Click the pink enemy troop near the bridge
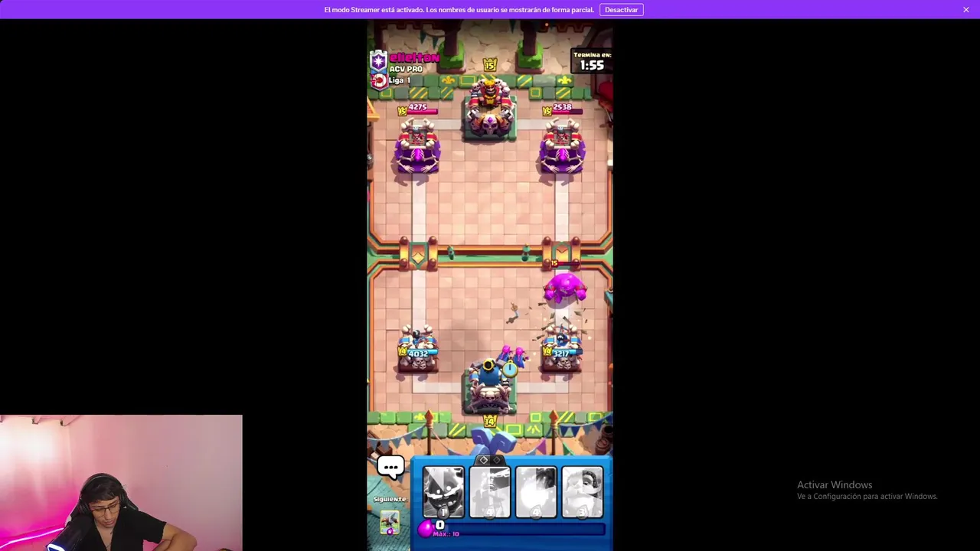The height and width of the screenshot is (551, 980). [x=565, y=288]
